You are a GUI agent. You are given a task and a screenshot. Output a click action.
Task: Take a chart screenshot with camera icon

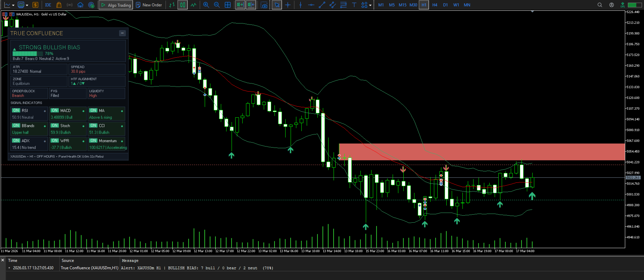click(x=264, y=5)
